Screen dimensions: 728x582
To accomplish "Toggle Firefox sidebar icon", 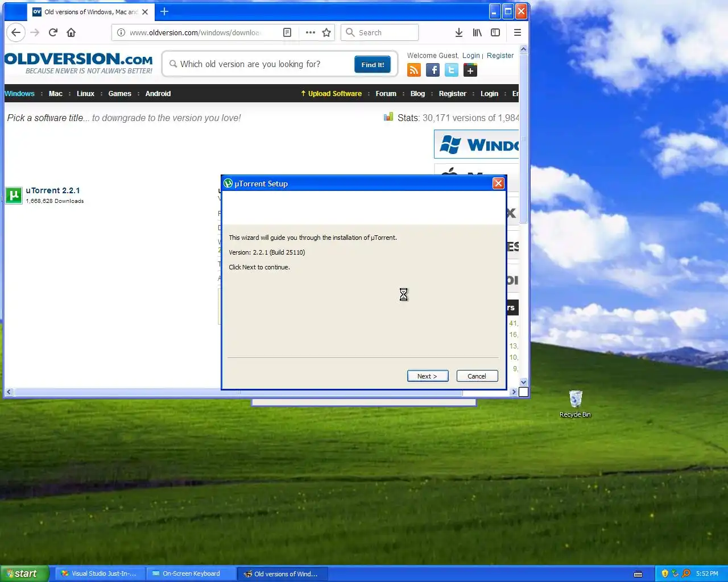I will [x=495, y=32].
